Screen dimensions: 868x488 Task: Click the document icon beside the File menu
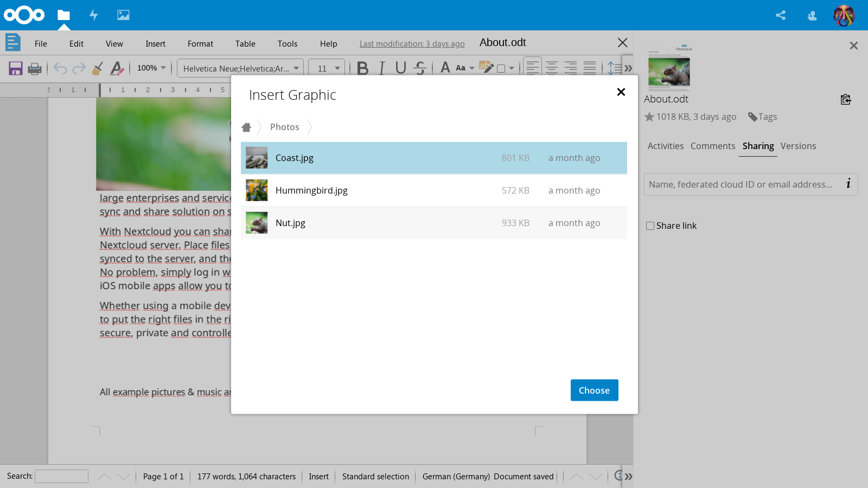[13, 42]
